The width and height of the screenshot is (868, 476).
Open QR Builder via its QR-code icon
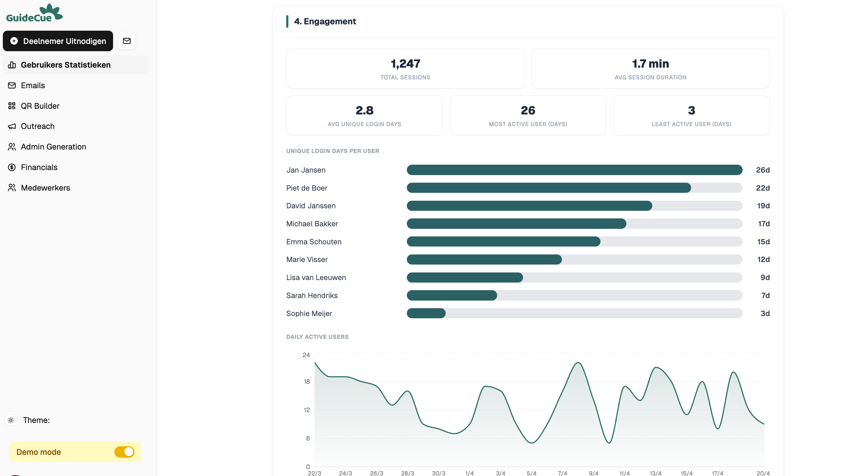pyautogui.click(x=11, y=106)
